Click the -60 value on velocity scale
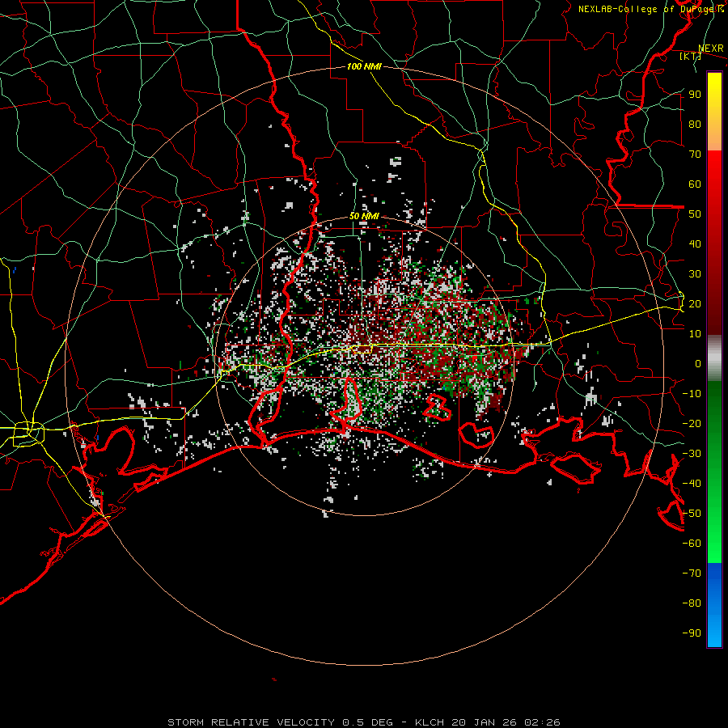This screenshot has height=728, width=728. (692, 544)
